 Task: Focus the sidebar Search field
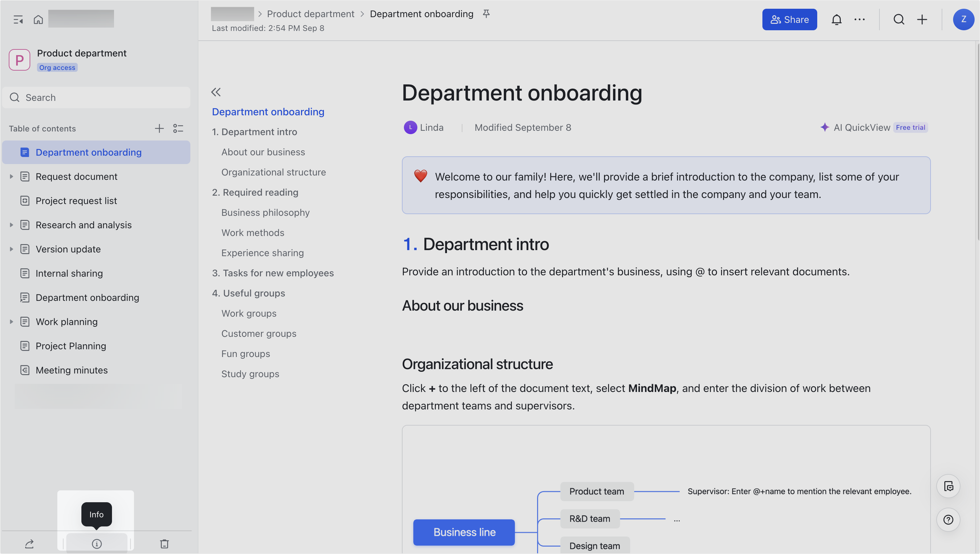[96, 97]
